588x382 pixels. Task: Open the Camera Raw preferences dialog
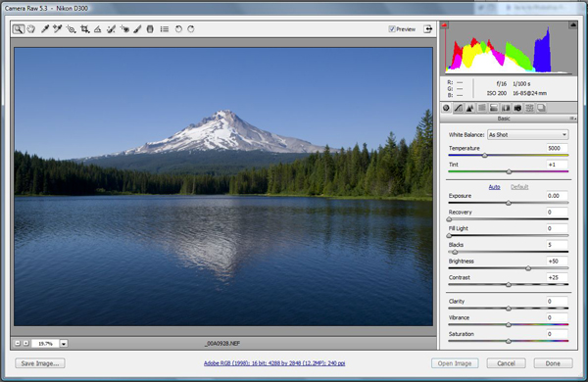pyautogui.click(x=165, y=28)
